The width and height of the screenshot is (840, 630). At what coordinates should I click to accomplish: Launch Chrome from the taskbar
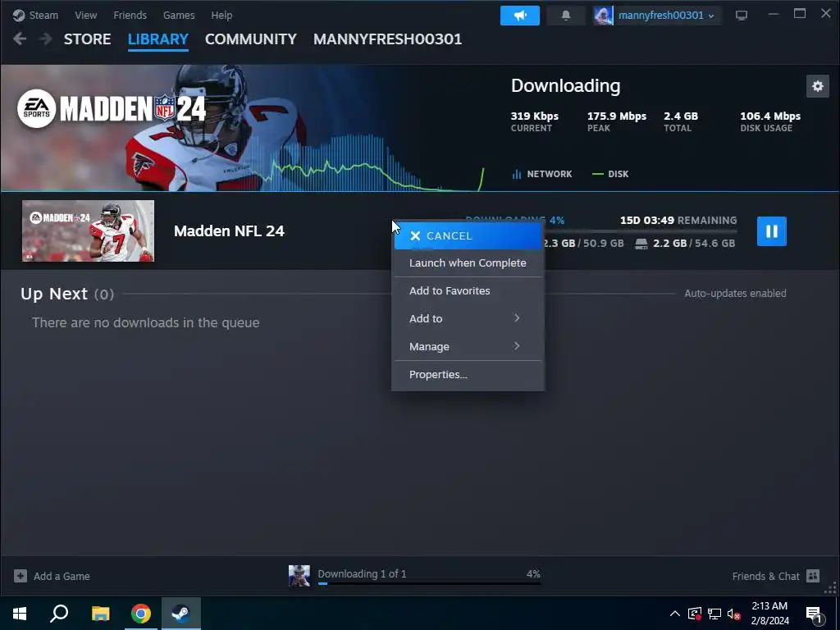point(141,614)
